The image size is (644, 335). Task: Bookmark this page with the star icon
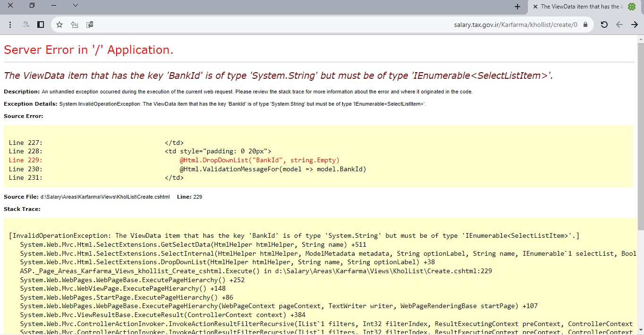tap(59, 25)
